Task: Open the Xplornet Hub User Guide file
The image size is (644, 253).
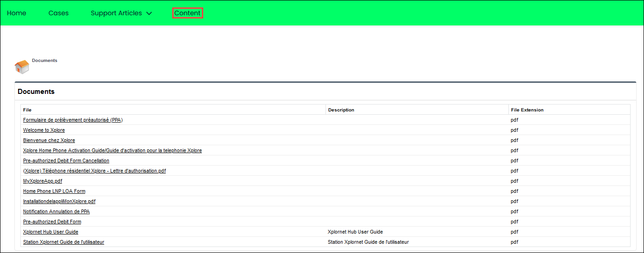Action: (x=50, y=232)
